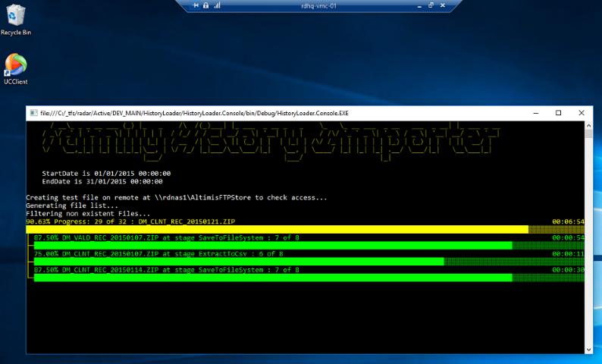602x364 pixels.
Task: Maximize the HistoryLoader console window
Action: pos(558,113)
